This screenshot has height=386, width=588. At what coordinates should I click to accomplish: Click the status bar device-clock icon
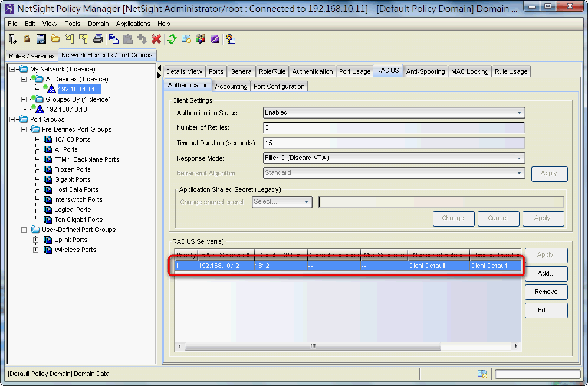coord(482,374)
